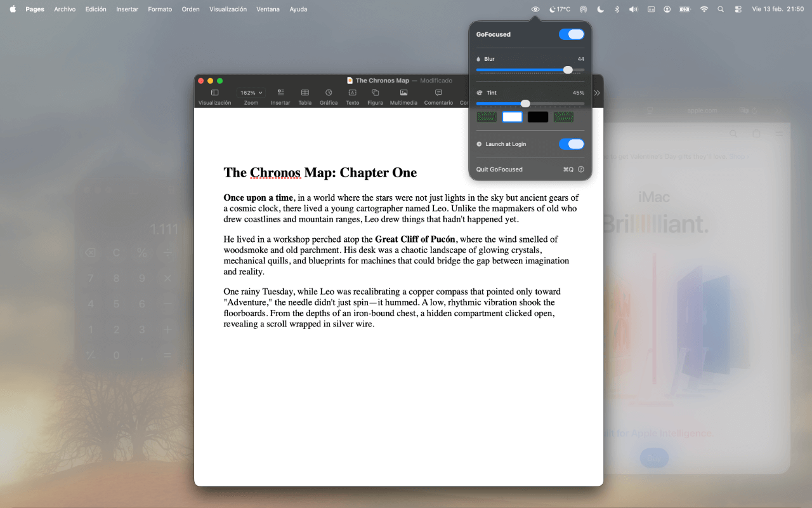Screen dimensions: 812x508
Task: Show hidden toolbar items with double chevron
Action: point(596,93)
